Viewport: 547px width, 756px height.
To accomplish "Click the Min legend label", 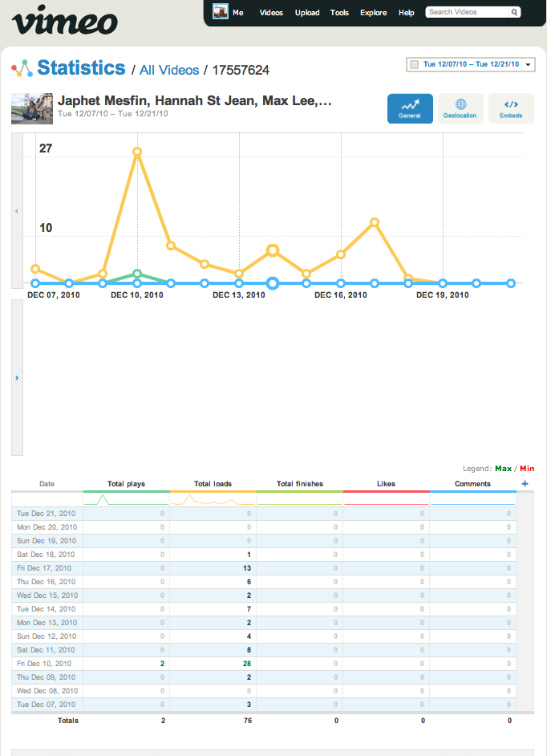I will tap(527, 469).
